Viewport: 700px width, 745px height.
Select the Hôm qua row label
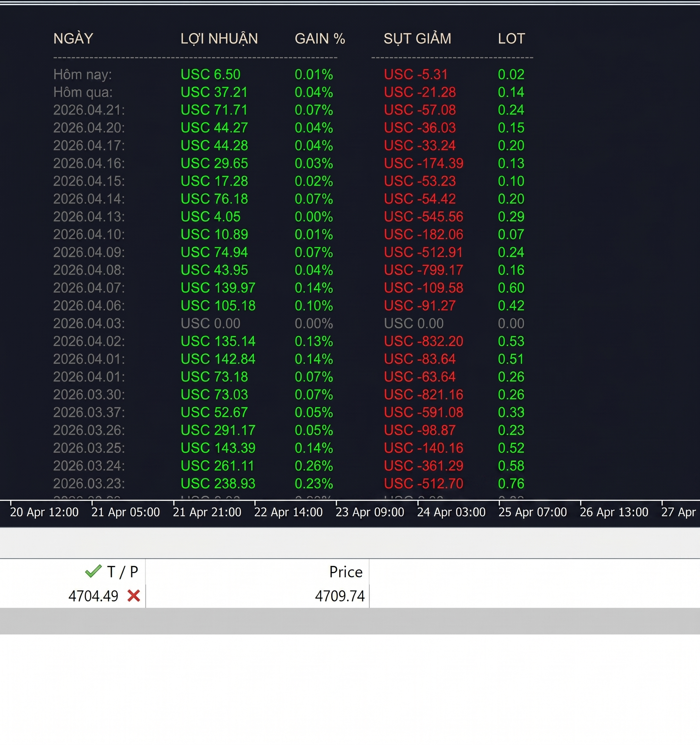83,92
